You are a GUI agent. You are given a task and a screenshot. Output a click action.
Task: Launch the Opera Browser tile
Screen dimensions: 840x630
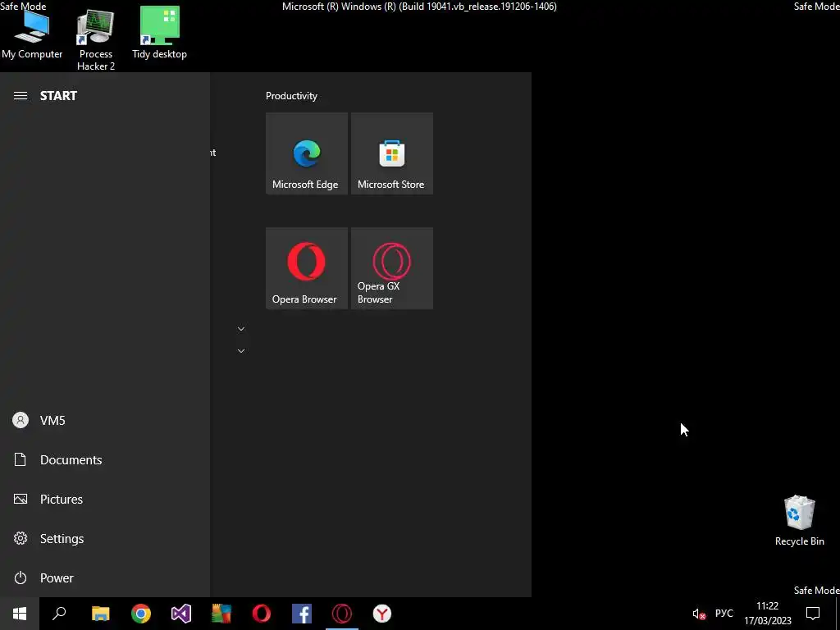(307, 268)
